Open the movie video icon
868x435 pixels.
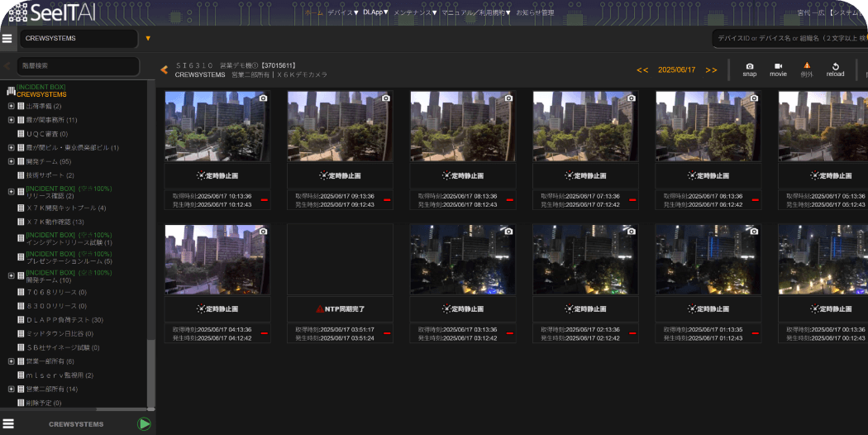click(778, 66)
